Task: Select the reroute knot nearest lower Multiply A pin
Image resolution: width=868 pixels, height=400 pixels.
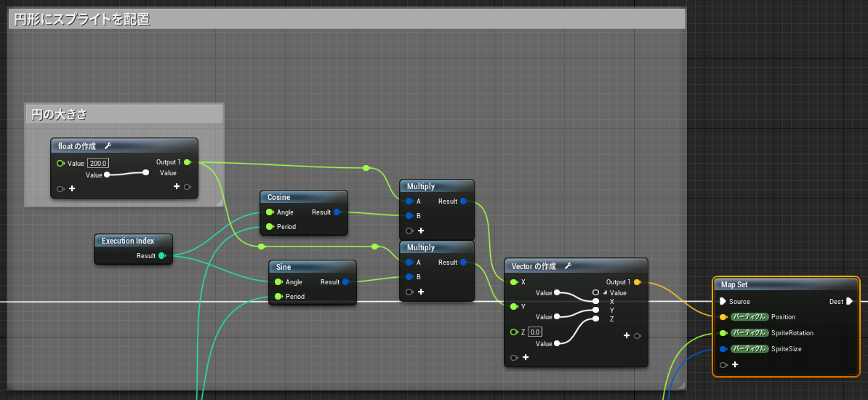Action: [x=375, y=246]
